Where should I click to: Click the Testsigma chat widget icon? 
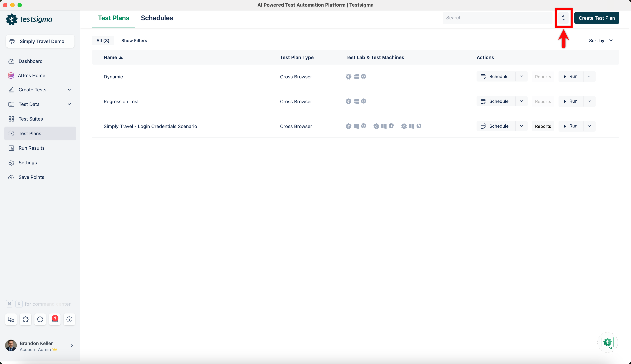pos(607,342)
